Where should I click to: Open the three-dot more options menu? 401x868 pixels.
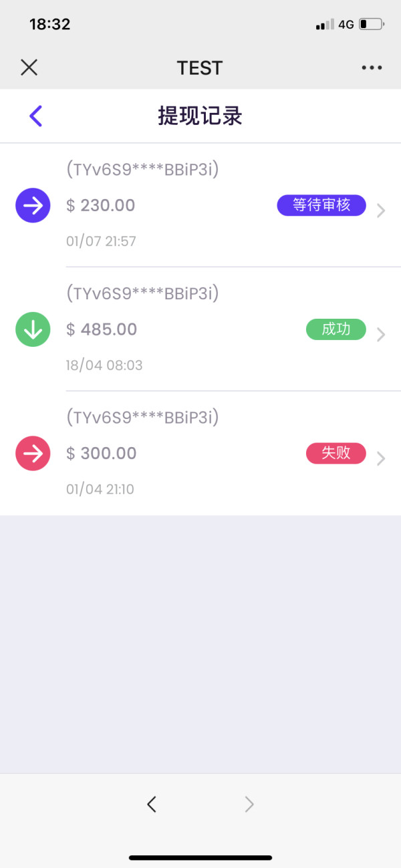coord(372,67)
